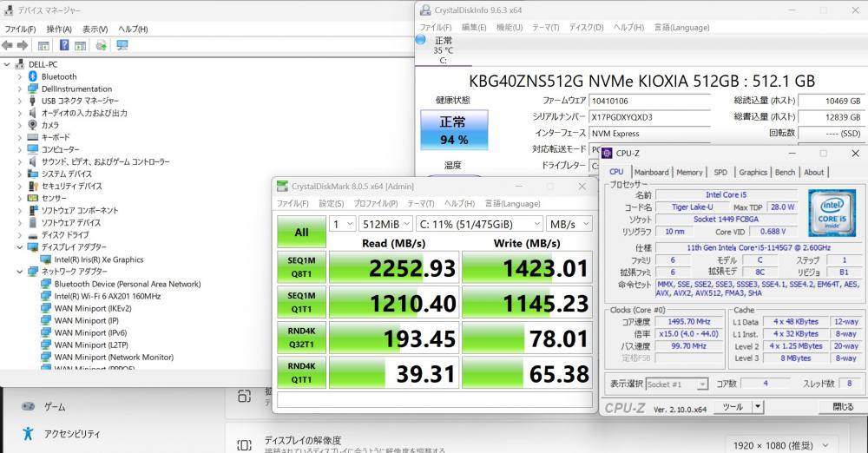Open the Socket #1 selection dropdown in CPU-Z

click(x=676, y=384)
